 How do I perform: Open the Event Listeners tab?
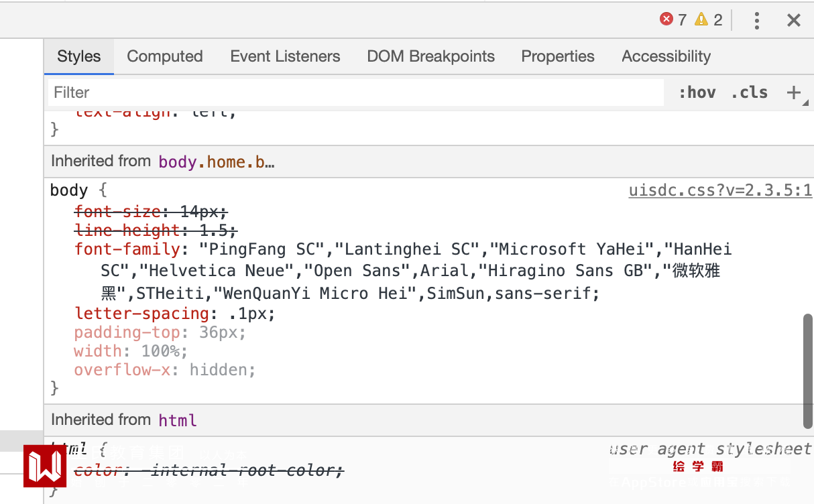[285, 56]
